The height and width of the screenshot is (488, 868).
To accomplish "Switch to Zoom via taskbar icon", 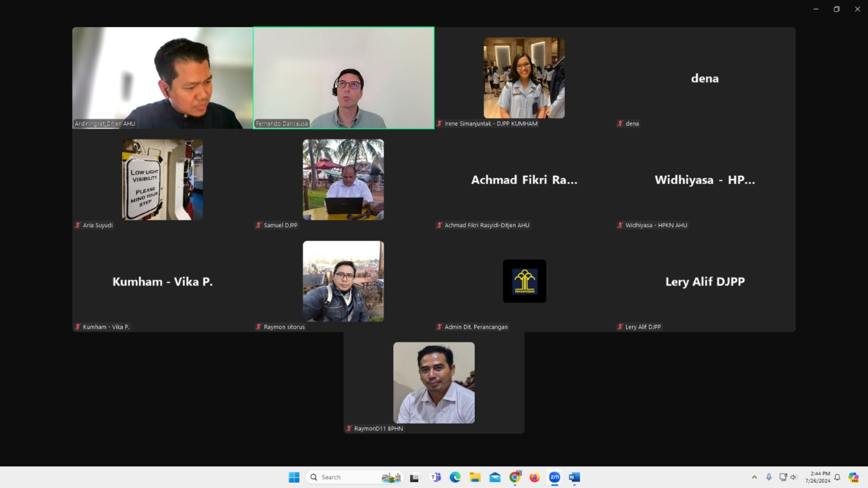I will click(555, 477).
